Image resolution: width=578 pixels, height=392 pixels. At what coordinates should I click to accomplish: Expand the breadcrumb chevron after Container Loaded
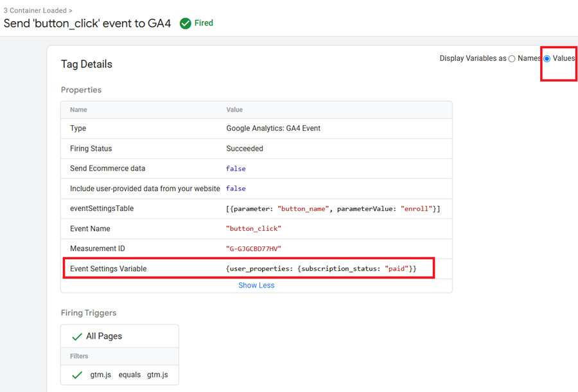(70, 10)
